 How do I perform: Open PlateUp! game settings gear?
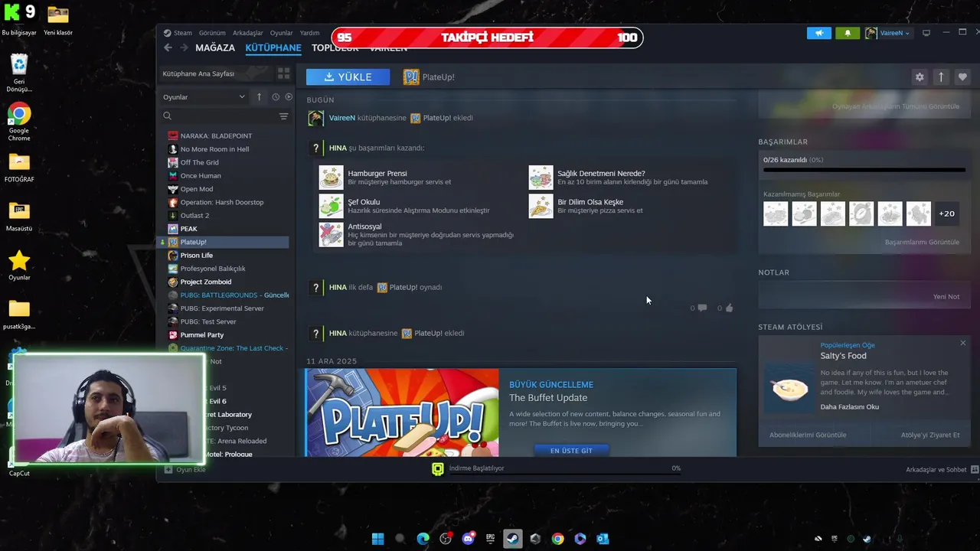pos(920,77)
